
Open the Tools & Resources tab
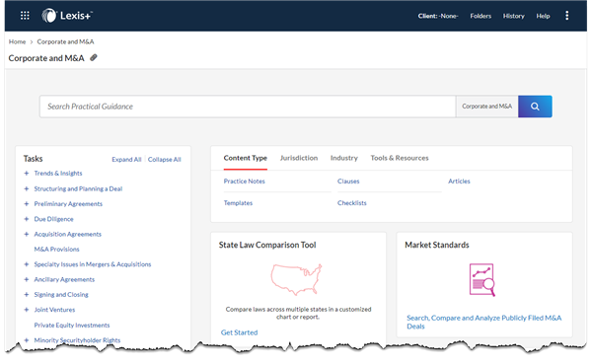coord(400,158)
